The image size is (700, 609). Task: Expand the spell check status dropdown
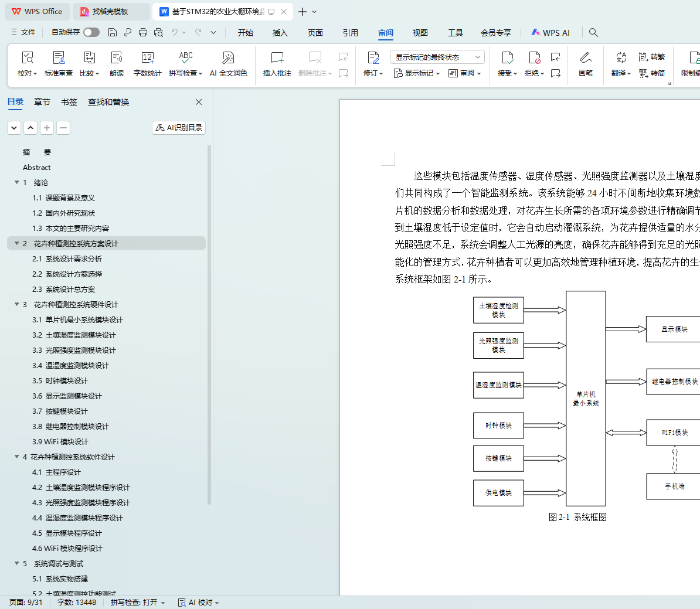(138, 603)
